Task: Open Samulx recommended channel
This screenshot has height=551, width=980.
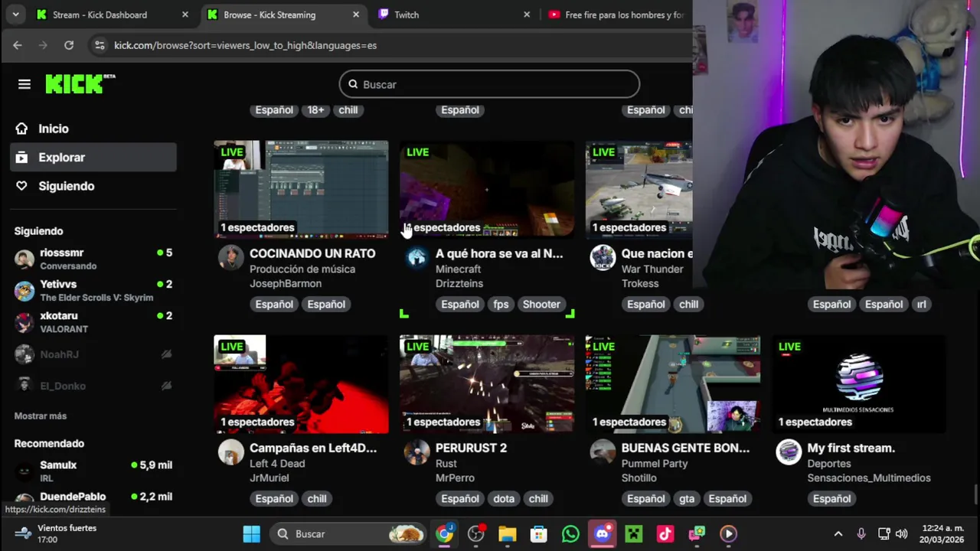Action: 93,471
